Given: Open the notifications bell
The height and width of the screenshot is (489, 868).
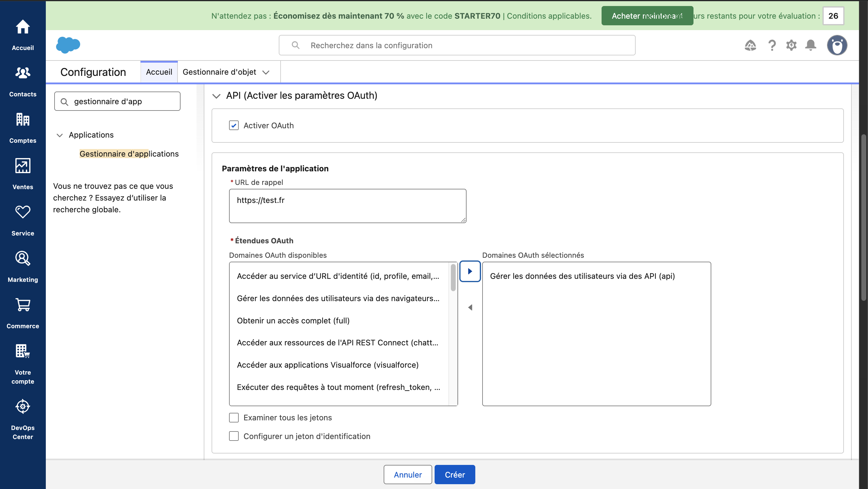Looking at the screenshot, I should coord(811,45).
